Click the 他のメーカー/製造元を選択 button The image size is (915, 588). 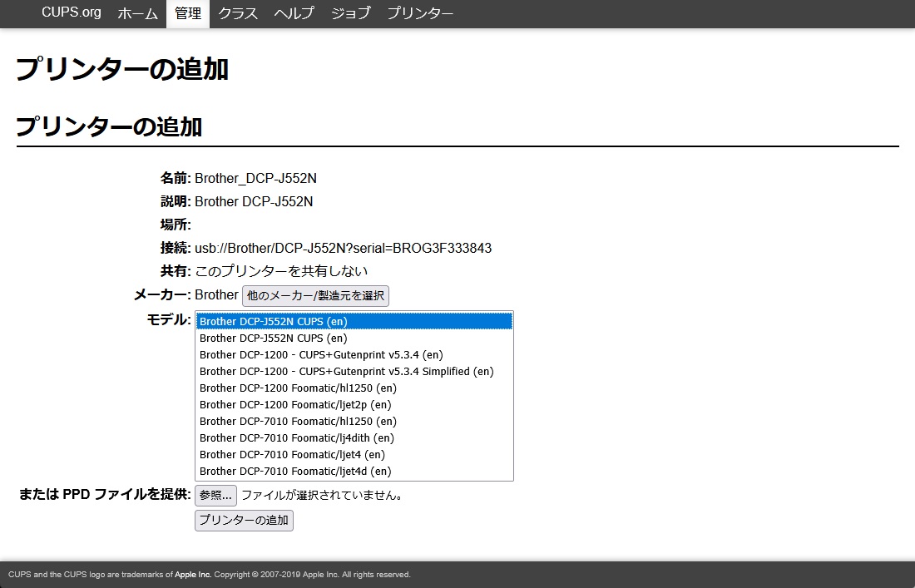click(x=316, y=296)
